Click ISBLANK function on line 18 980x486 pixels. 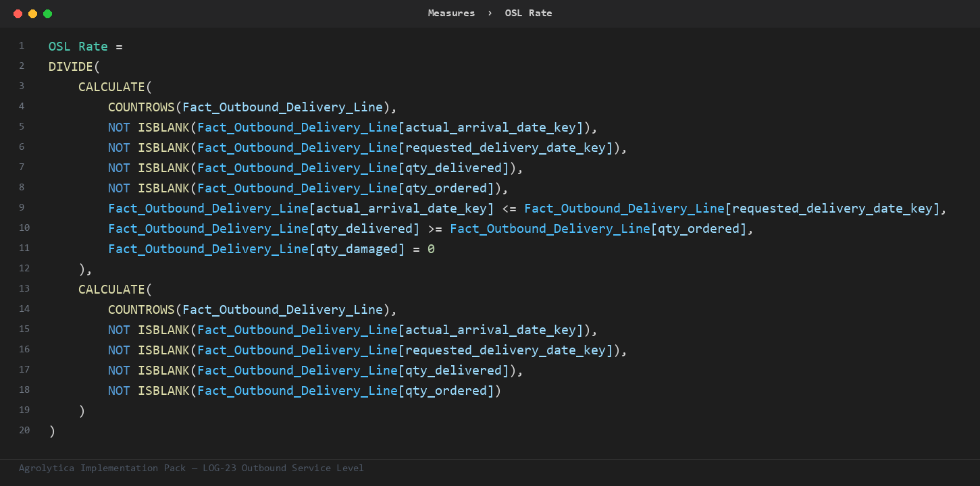click(163, 391)
